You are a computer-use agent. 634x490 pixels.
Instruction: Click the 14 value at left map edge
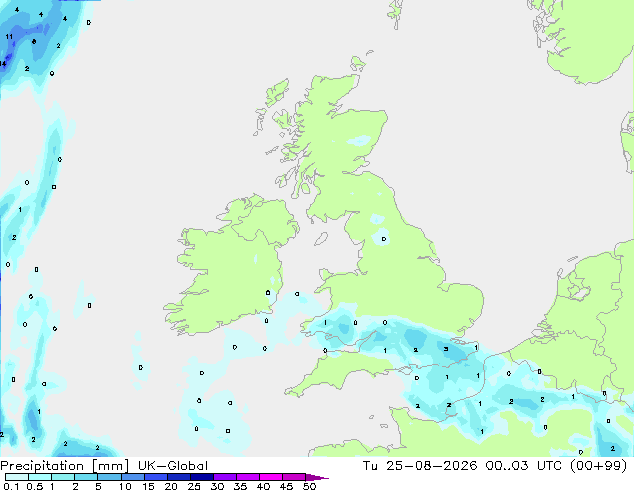coord(3,63)
